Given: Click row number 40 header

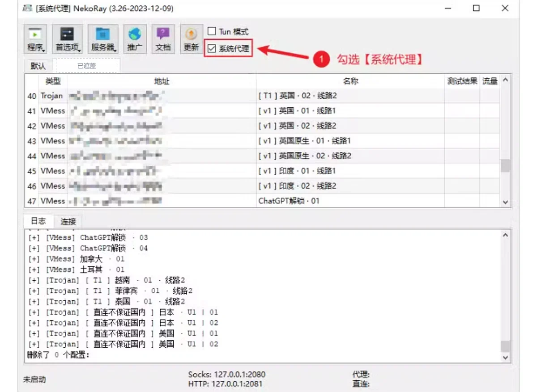Looking at the screenshot, I should click(x=31, y=96).
